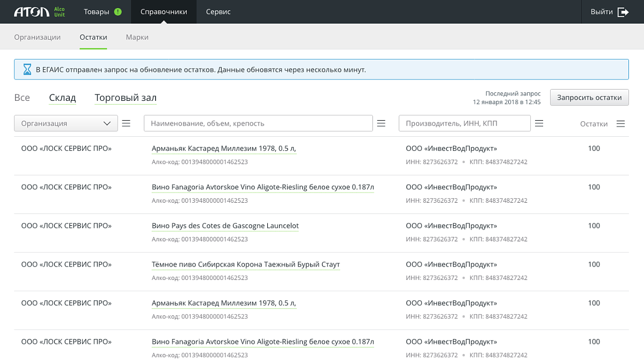Open the Справочники top menu
Image resolution: width=644 pixels, height=362 pixels.
164,12
